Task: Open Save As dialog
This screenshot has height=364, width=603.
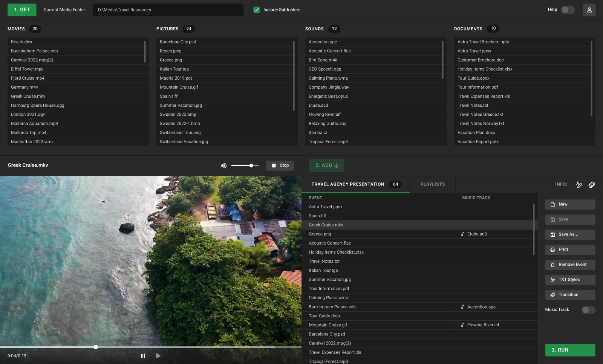Action: [570, 234]
